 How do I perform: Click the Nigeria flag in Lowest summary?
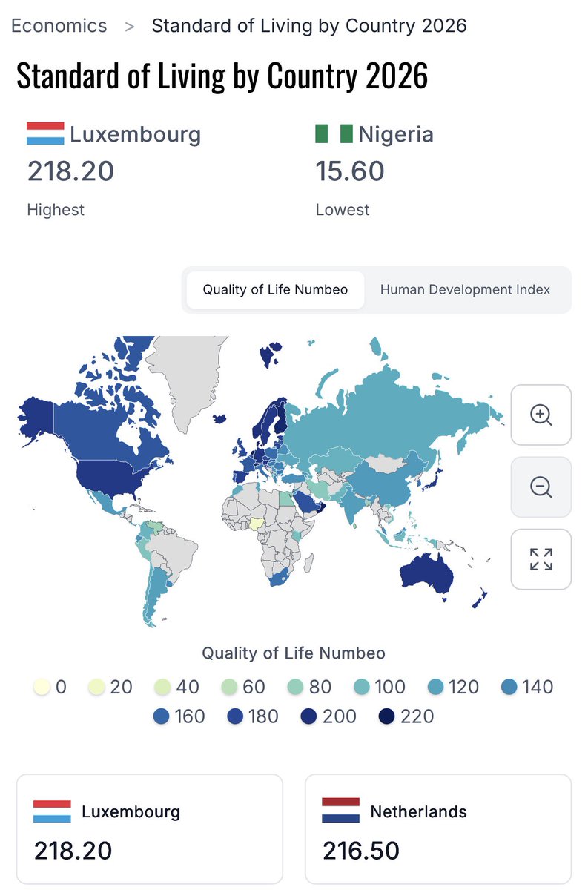click(334, 134)
